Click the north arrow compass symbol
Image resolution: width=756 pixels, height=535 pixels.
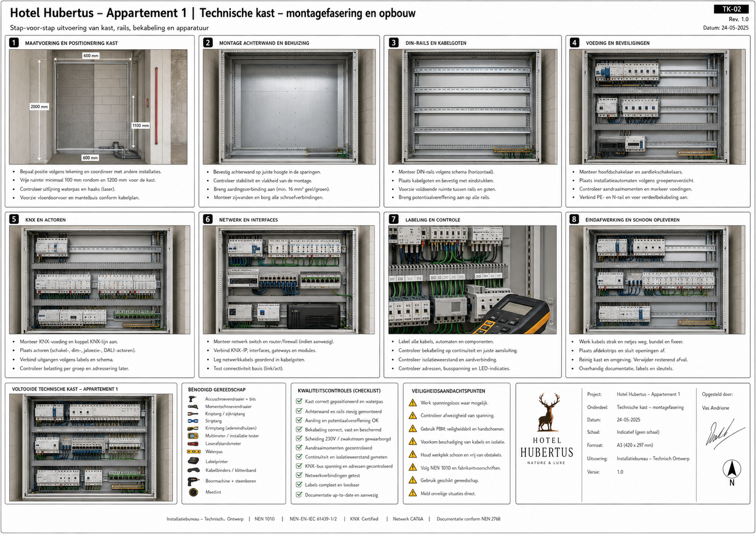pos(732,472)
